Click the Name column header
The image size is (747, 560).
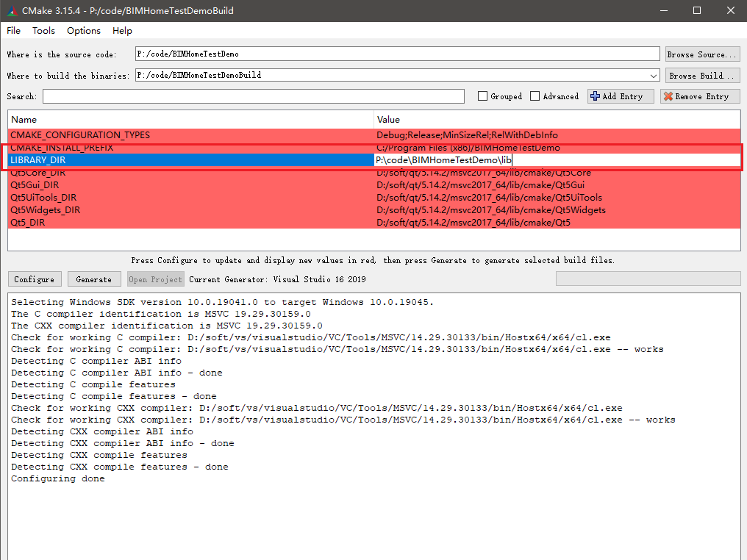24,119
